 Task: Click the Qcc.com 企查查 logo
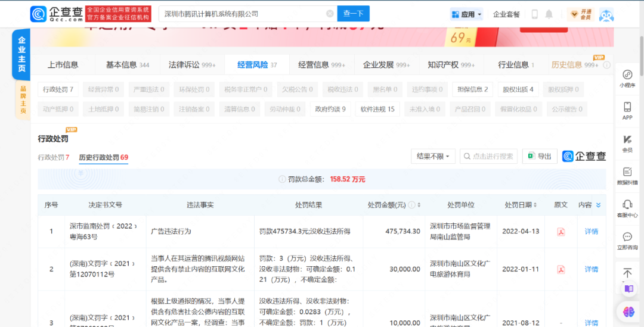coord(57,14)
